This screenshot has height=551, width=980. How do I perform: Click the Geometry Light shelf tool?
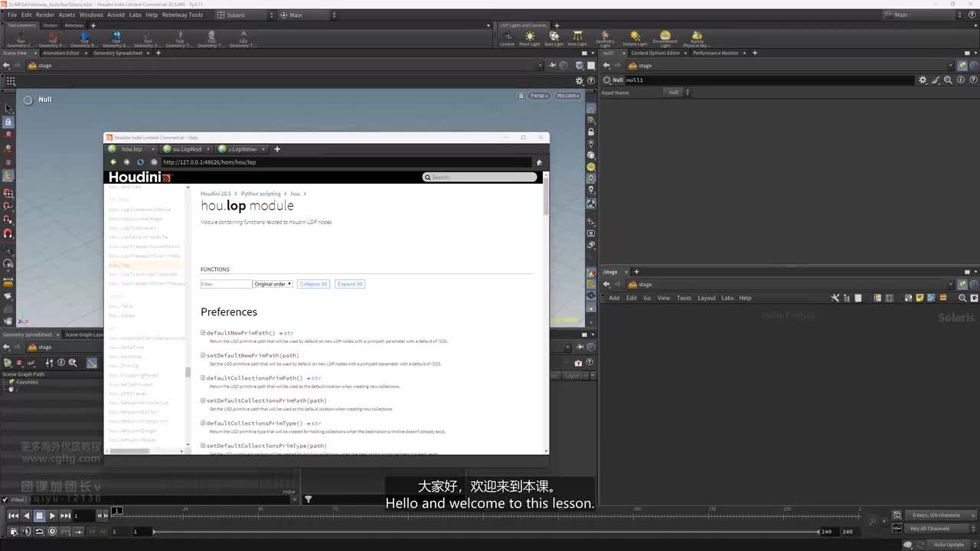click(x=605, y=38)
